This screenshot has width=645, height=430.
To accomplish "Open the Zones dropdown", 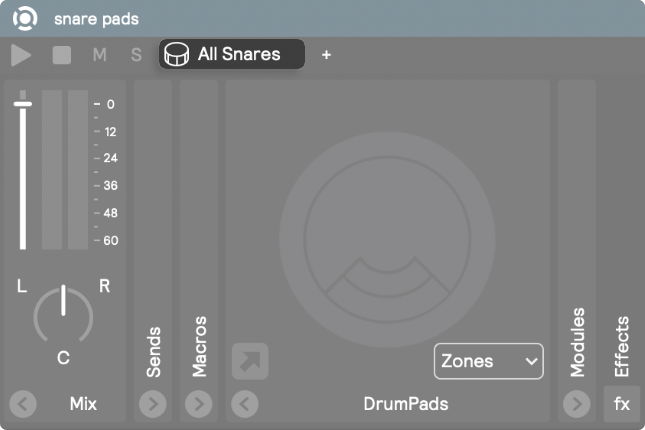I will click(488, 361).
